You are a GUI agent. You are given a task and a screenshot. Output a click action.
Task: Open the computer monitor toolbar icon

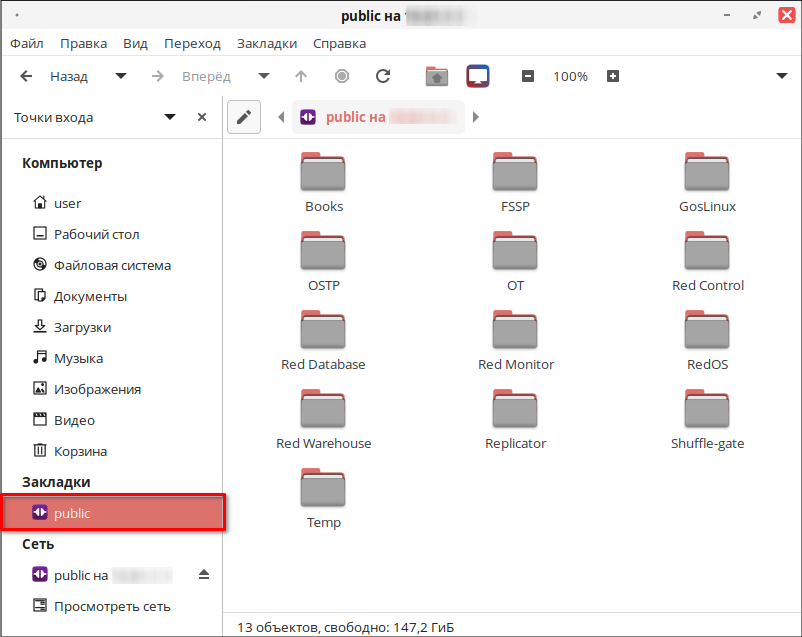(x=478, y=76)
